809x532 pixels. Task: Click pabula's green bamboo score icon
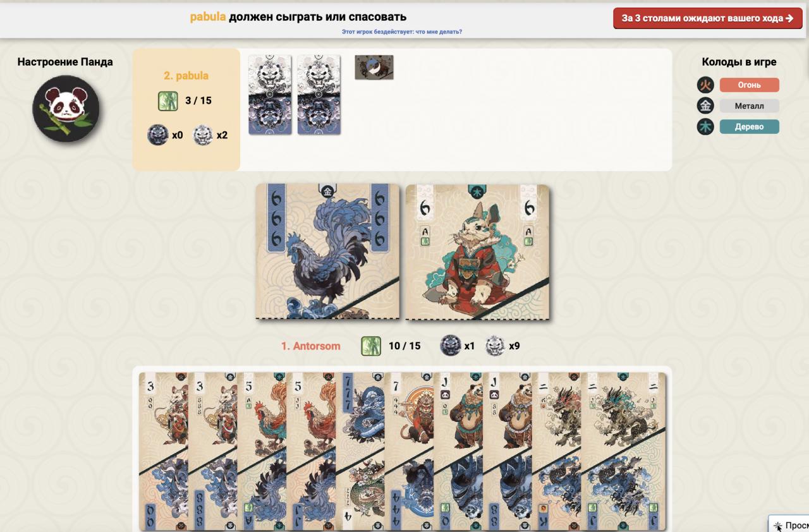tap(167, 100)
